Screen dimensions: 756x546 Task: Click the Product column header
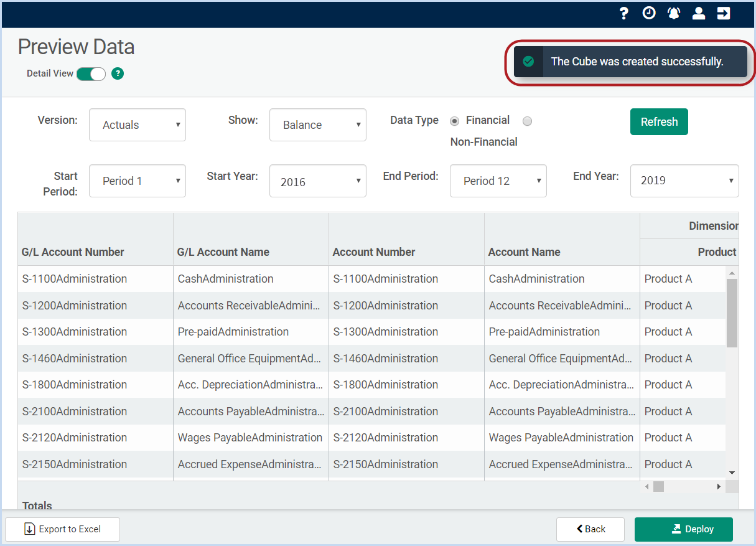click(689, 252)
